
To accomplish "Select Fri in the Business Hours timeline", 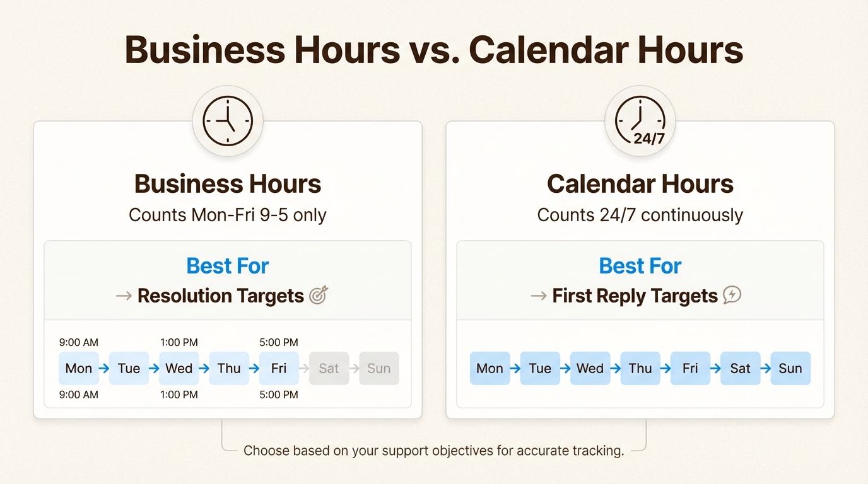I will [x=279, y=369].
